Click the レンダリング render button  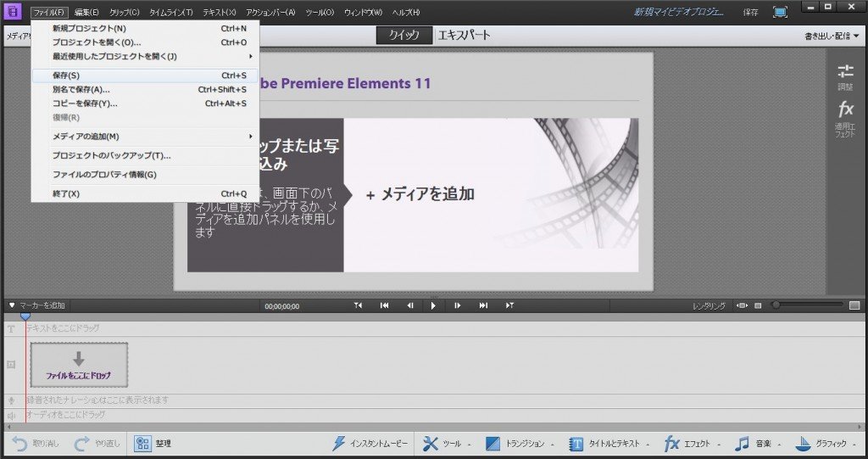coord(709,306)
